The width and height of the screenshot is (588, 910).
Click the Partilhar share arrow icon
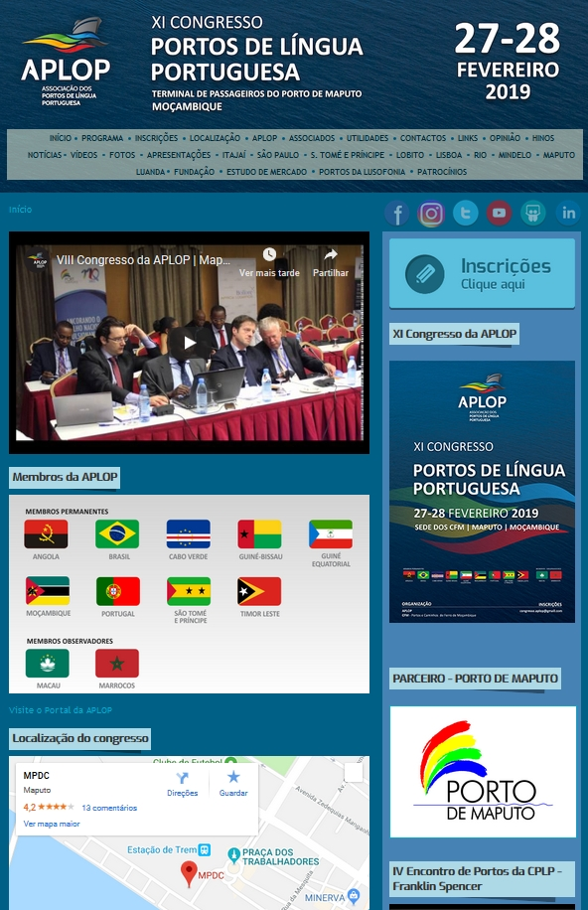tap(331, 254)
